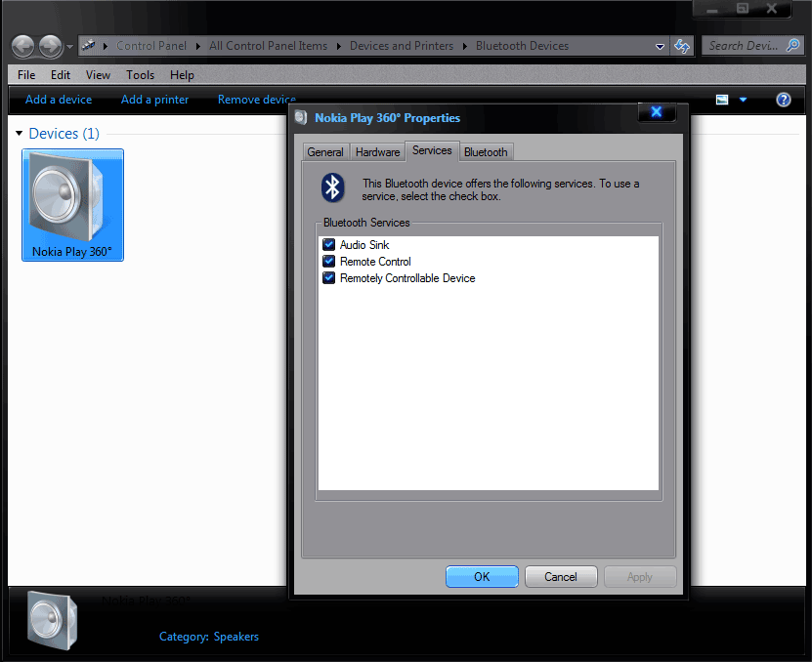Click Add a device
Viewport: 812px width, 662px height.
[59, 100]
